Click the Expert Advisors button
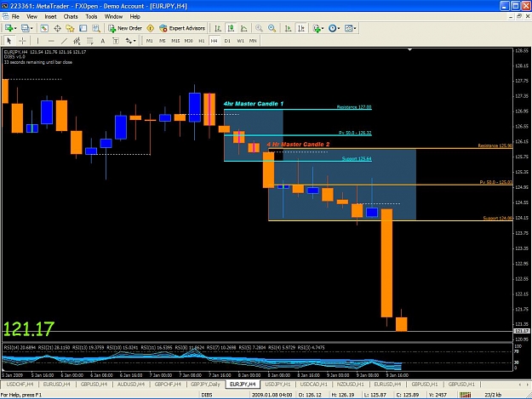The image size is (532, 399). click(x=182, y=28)
